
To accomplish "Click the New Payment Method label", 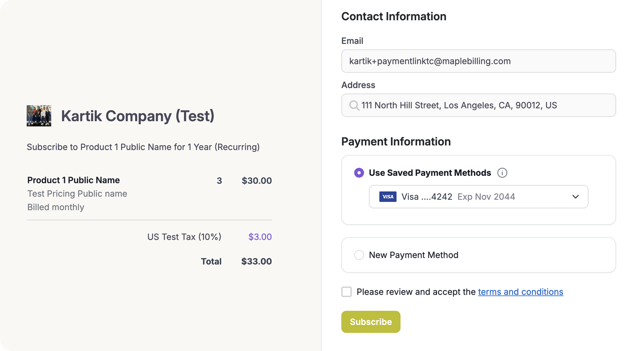I will click(413, 255).
